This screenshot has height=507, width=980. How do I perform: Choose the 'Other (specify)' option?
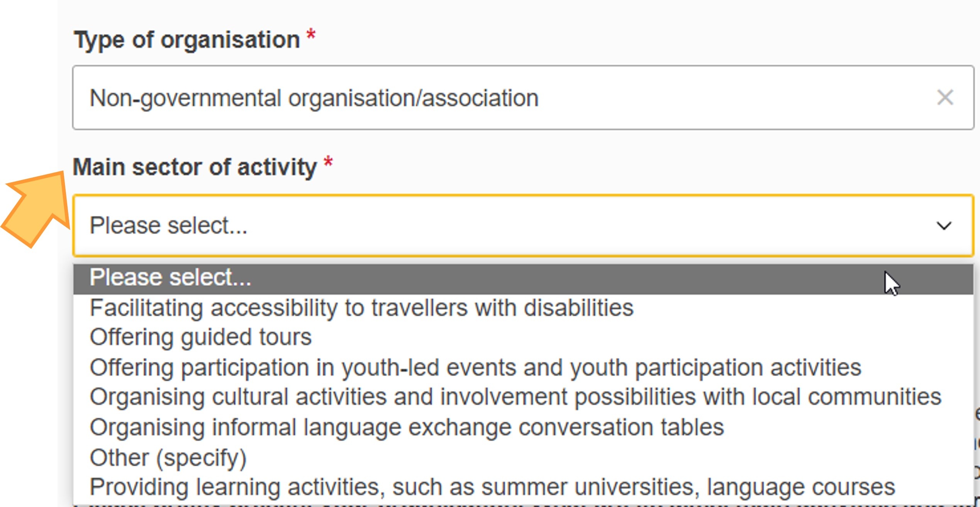168,458
